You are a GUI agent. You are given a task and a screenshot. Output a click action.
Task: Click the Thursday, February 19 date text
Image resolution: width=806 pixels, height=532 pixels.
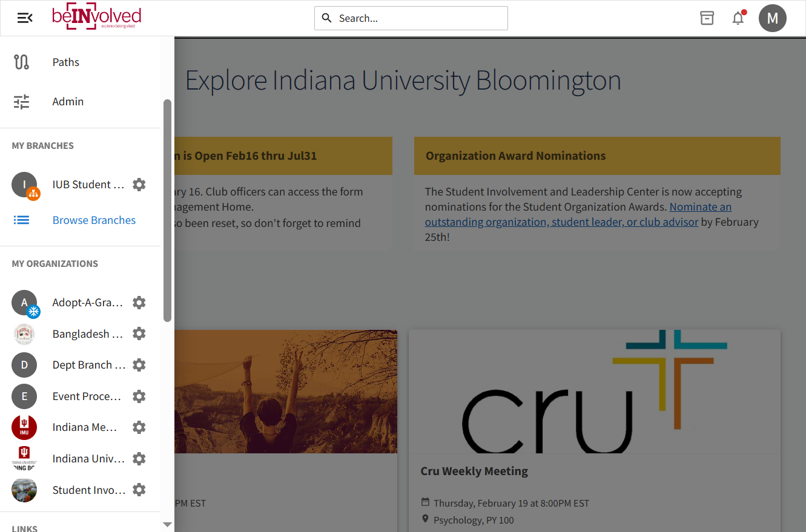511,503
